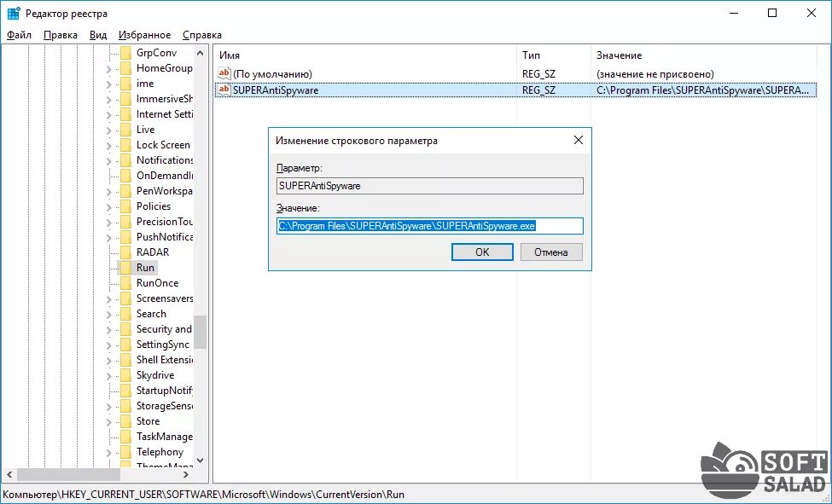
Task: Click the PushNotifications folder icon
Action: pyautogui.click(x=125, y=236)
